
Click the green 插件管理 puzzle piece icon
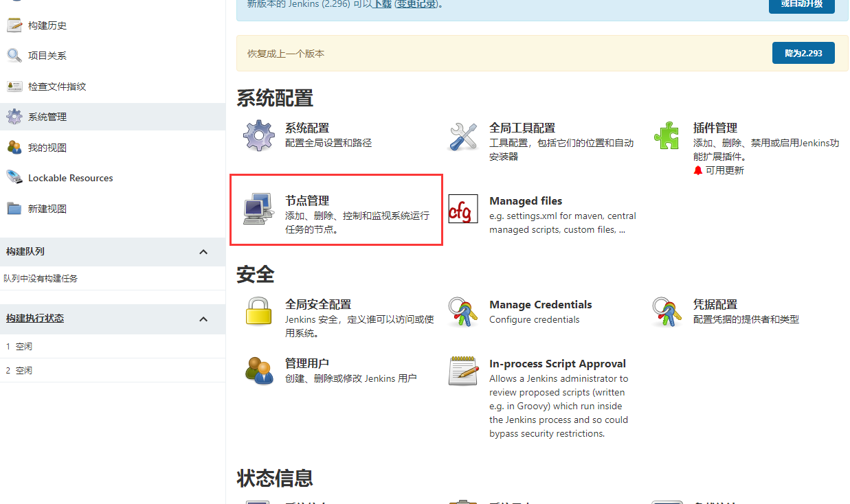[x=667, y=136]
